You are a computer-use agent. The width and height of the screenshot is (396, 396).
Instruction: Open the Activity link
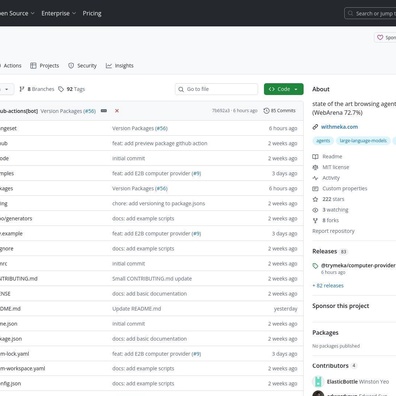(331, 178)
